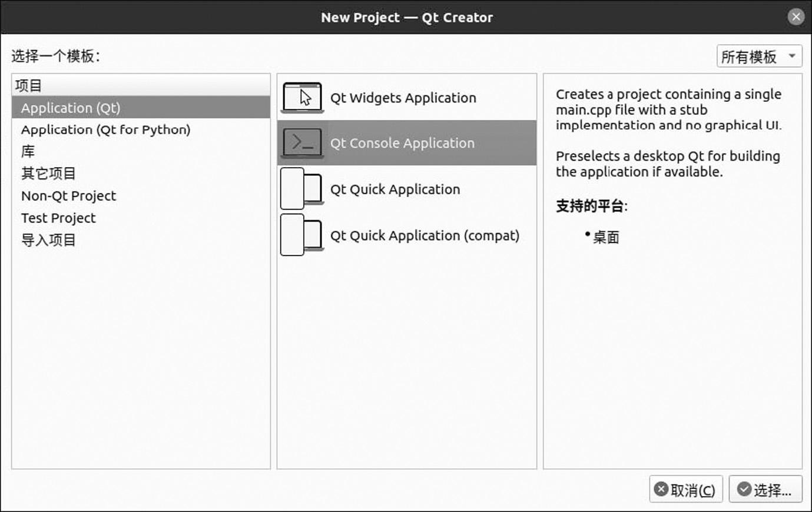Click the Qt Quick Application icon

pos(302,189)
